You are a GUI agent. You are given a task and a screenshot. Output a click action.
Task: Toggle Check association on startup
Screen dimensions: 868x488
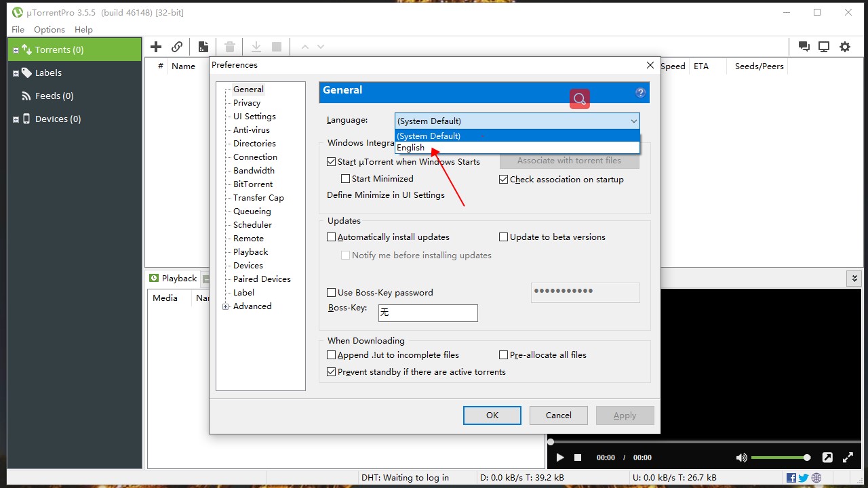(x=503, y=180)
